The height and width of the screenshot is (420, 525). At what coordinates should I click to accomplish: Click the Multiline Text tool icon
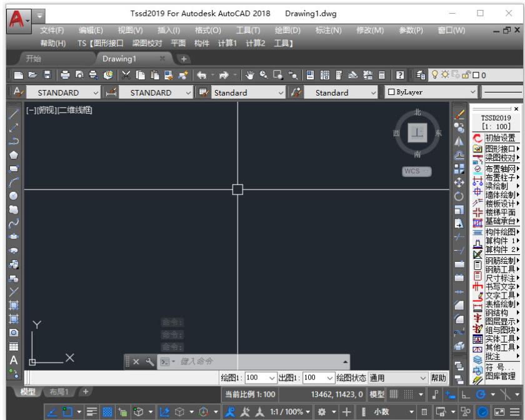pyautogui.click(x=14, y=360)
